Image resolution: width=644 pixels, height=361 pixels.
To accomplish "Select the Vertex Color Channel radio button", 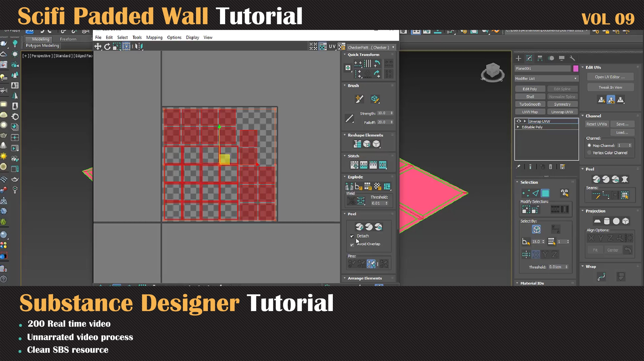I will 589,153.
